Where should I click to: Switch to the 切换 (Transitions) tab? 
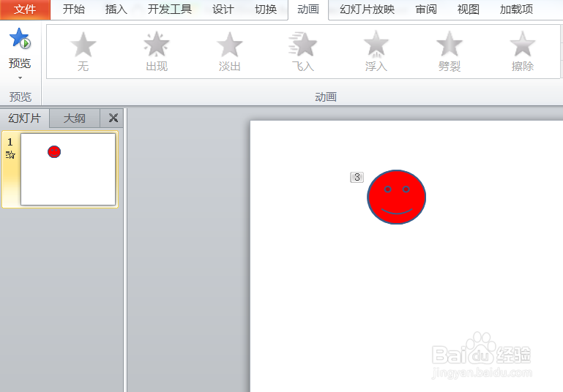[x=266, y=10]
